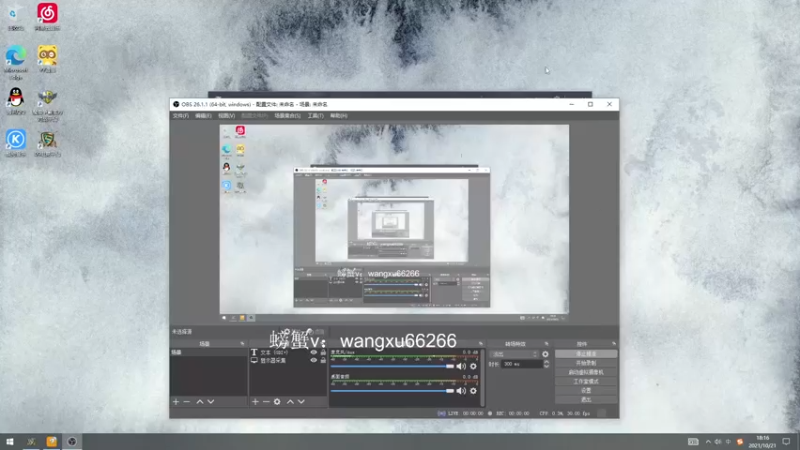Open desktop audio settings gear
Image resolution: width=800 pixels, height=450 pixels.
coord(473,391)
